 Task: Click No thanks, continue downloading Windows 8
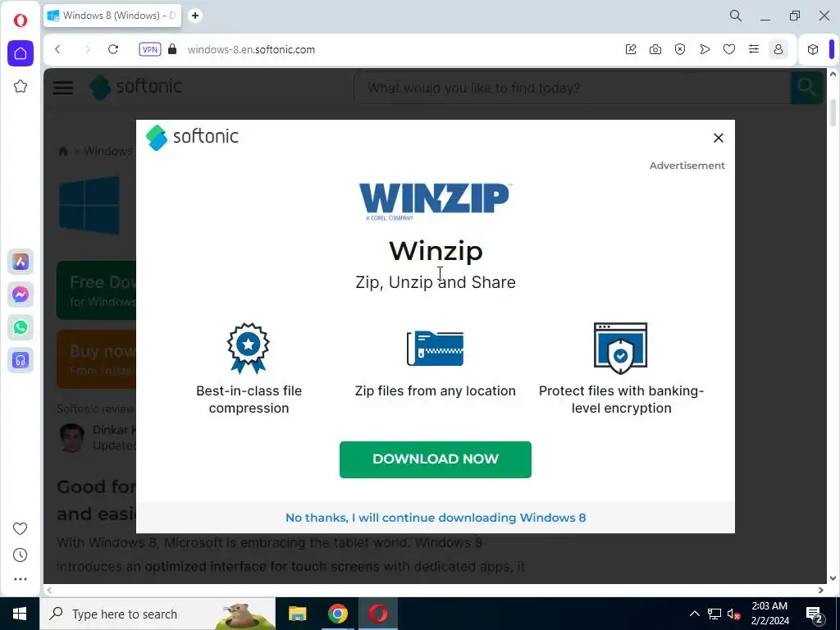coord(435,518)
